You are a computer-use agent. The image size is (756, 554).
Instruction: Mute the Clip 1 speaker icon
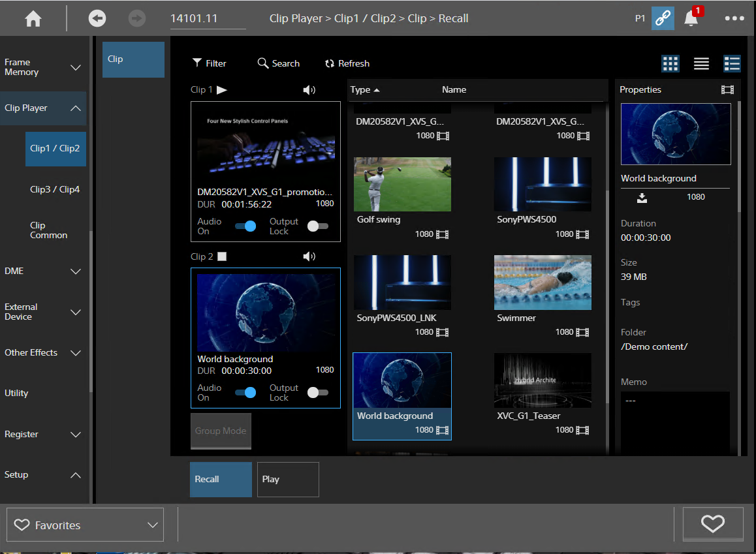click(x=309, y=89)
